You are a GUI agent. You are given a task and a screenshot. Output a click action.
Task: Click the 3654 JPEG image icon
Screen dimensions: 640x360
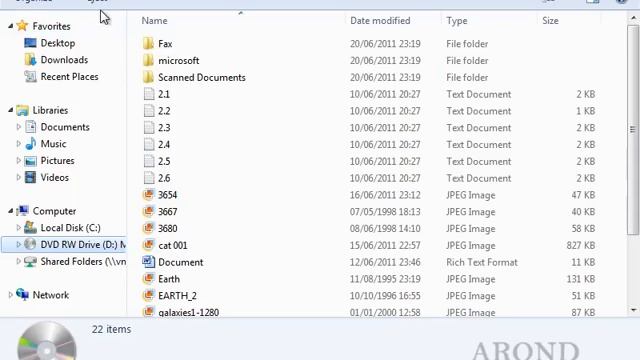(149, 195)
